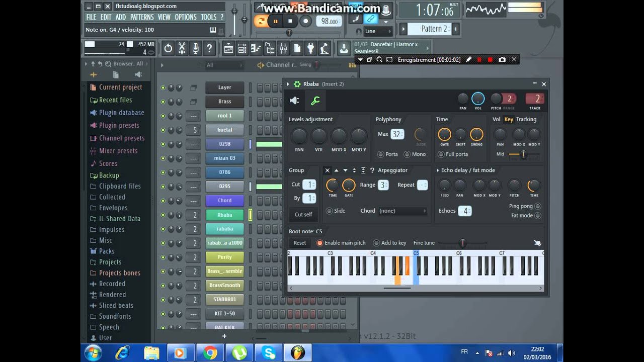Click the tempo tapper icon in toolbar
The height and width of the screenshot is (362, 644).
pos(325,48)
